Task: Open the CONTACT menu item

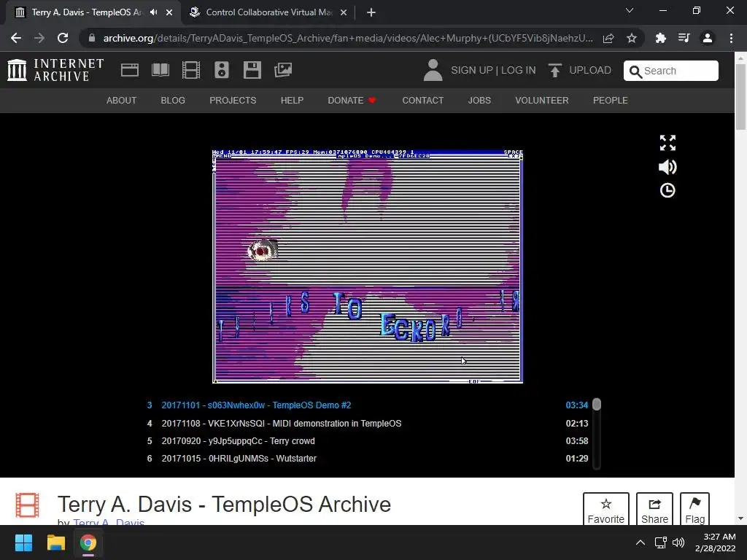Action: (x=422, y=101)
